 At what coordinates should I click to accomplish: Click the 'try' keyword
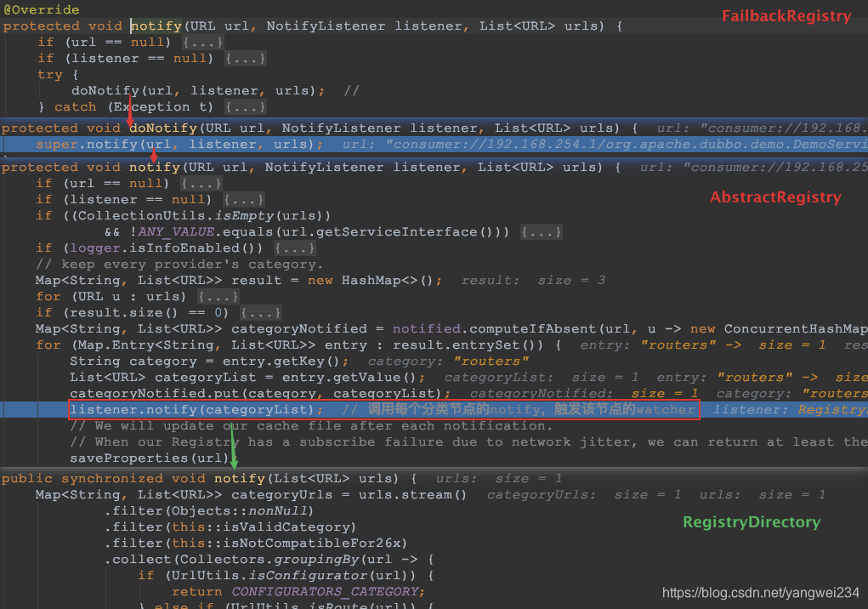tap(50, 74)
